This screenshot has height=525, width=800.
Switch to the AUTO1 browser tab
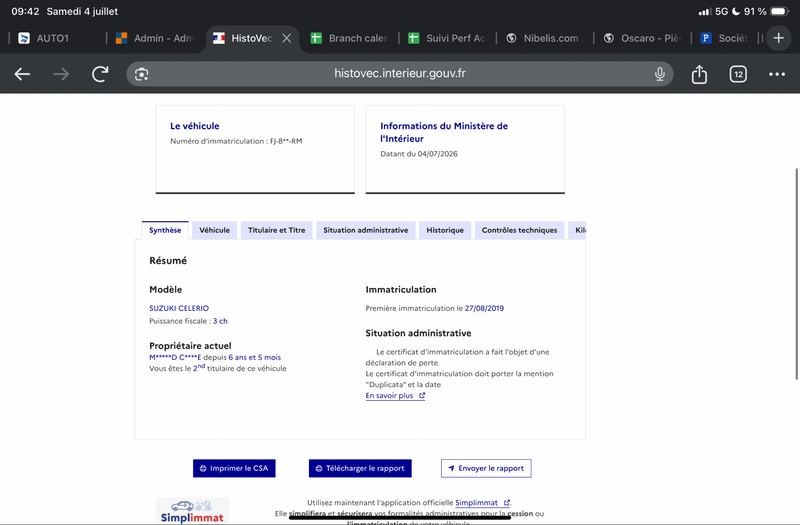(53, 38)
